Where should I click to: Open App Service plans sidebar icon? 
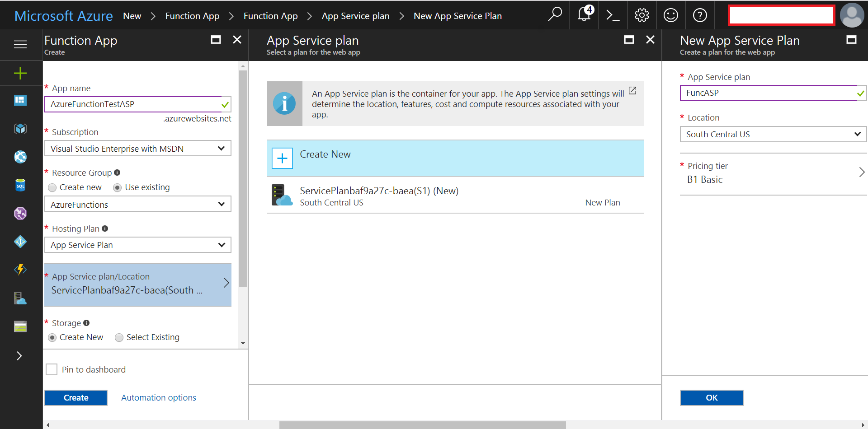[x=20, y=298]
